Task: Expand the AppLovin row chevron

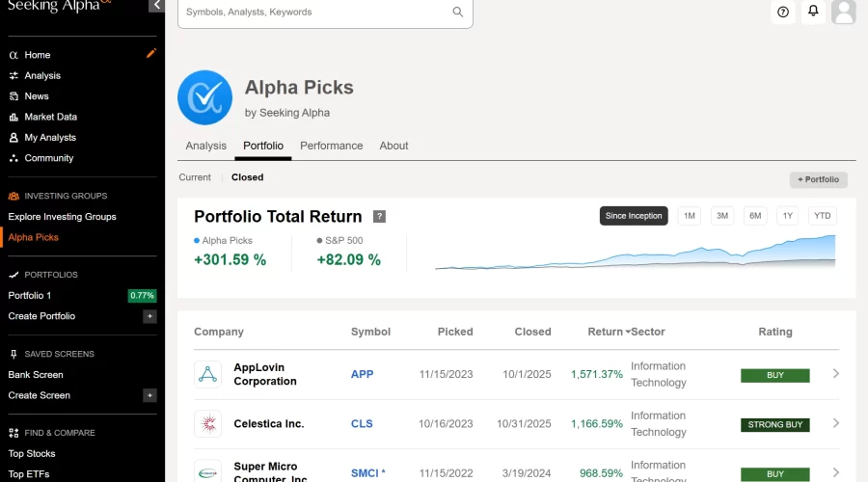Action: click(x=836, y=374)
